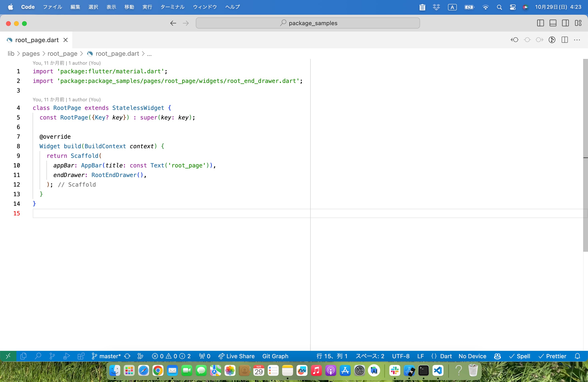Click the Git Graph status bar icon
Image resolution: width=588 pixels, height=382 pixels.
point(276,356)
